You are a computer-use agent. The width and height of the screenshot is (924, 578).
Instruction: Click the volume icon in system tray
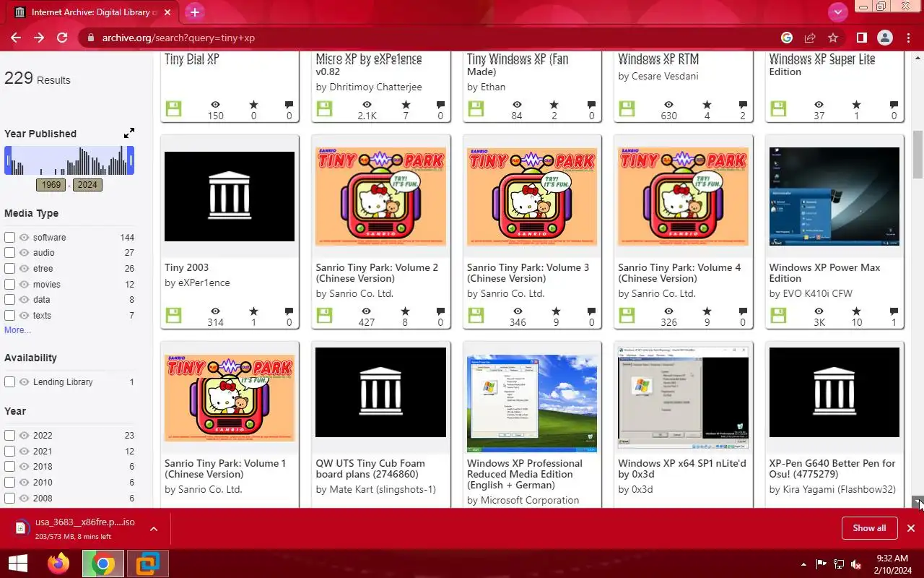pos(856,564)
